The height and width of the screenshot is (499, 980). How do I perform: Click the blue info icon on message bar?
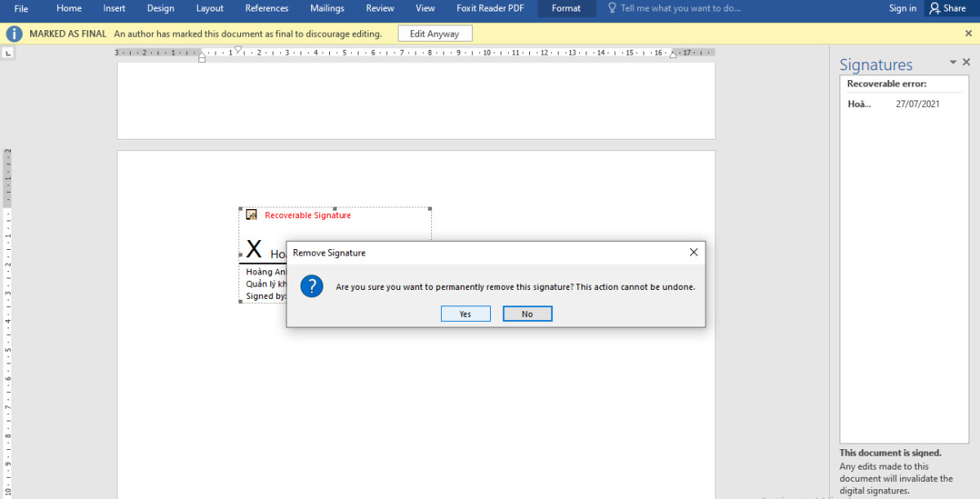pos(14,34)
